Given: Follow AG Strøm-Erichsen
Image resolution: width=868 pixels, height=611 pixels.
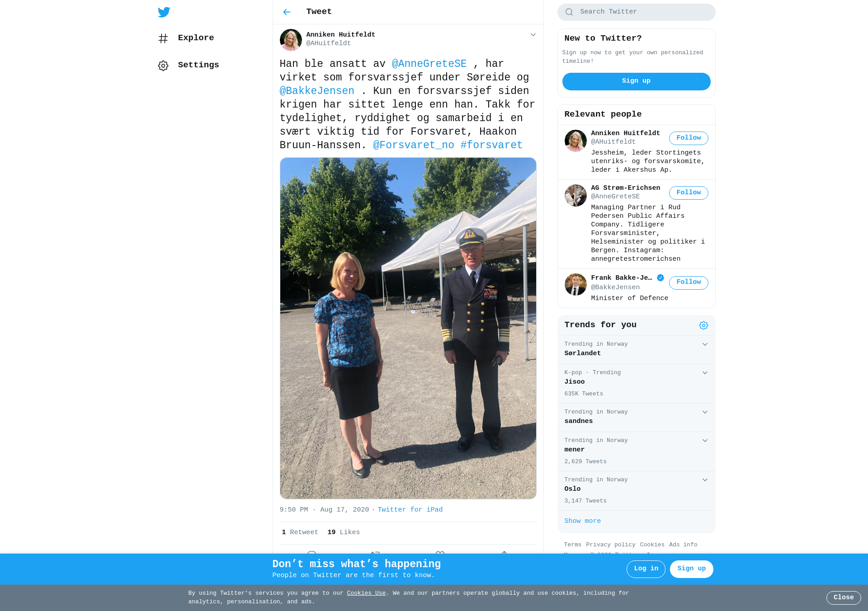Looking at the screenshot, I should [x=689, y=193].
